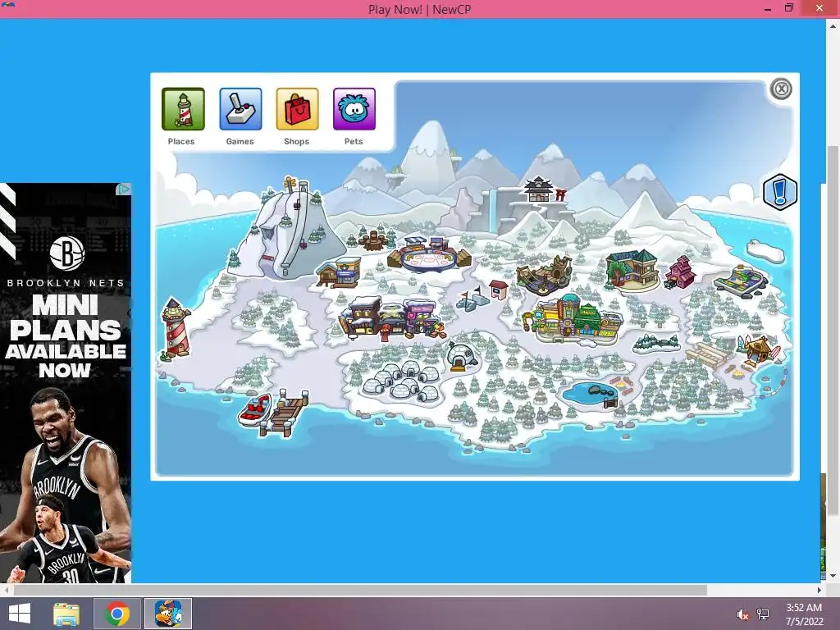Select the NewCP app in the taskbar
This screenshot has height=630, width=840.
coord(167,614)
